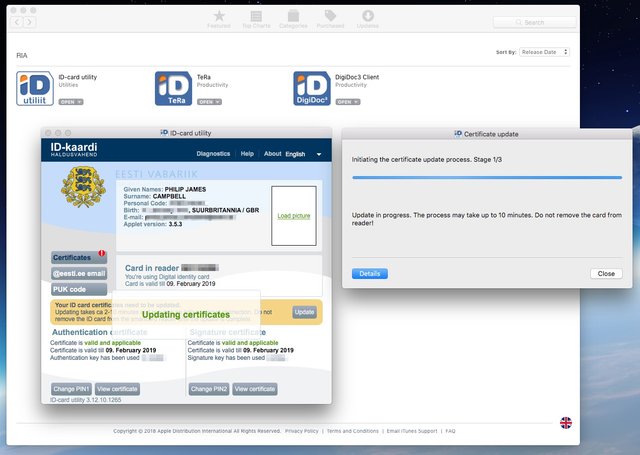
Task: Click the Change PIN1 button
Action: [x=71, y=389]
